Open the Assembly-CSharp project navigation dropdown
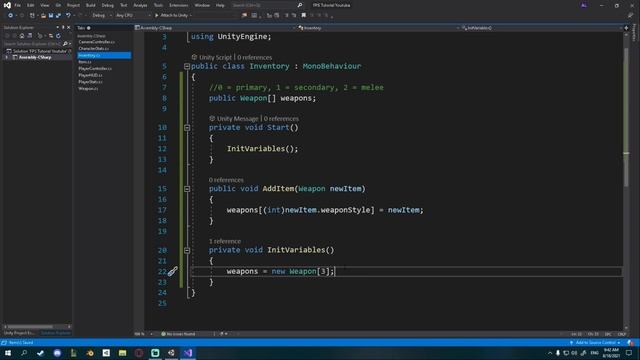 click(215, 28)
